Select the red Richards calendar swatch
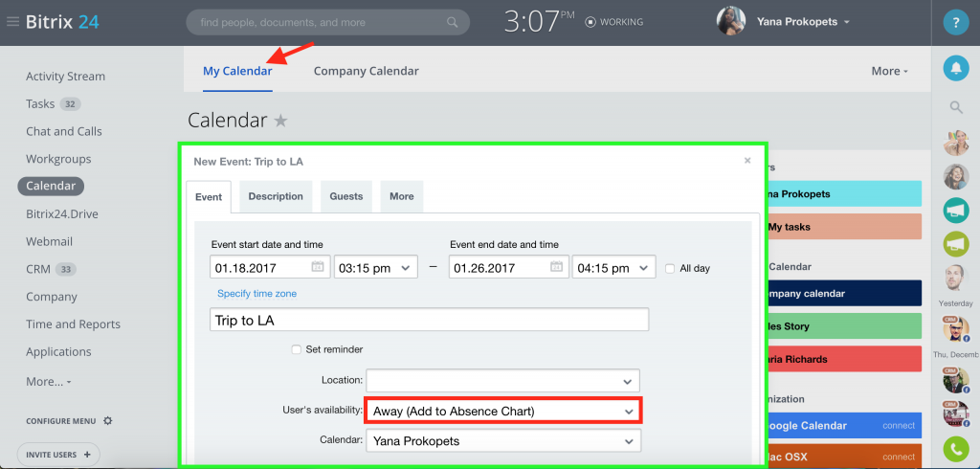 click(x=844, y=360)
